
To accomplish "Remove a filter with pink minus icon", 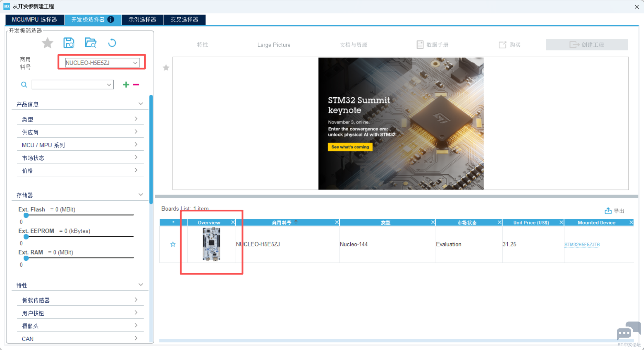I will pos(136,84).
